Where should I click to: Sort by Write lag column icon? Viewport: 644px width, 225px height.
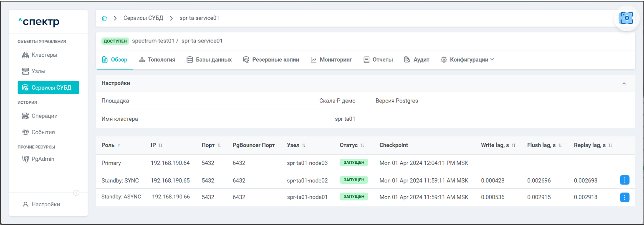(513, 145)
